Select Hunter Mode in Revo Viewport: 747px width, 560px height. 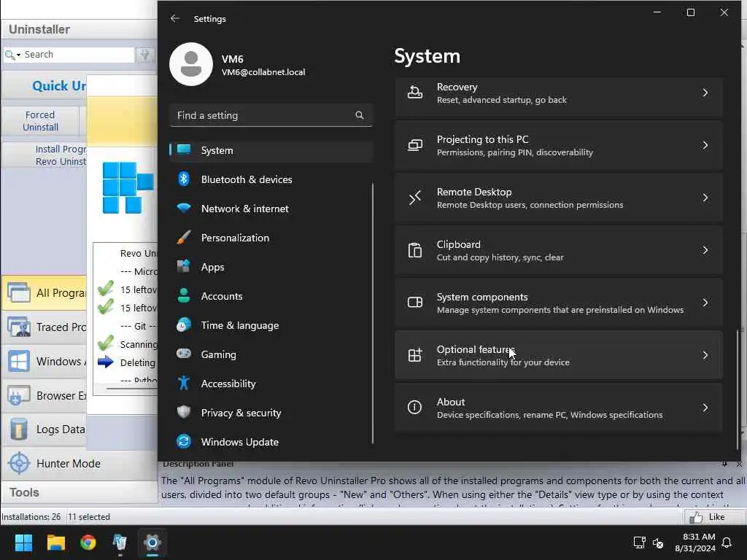click(x=79, y=463)
